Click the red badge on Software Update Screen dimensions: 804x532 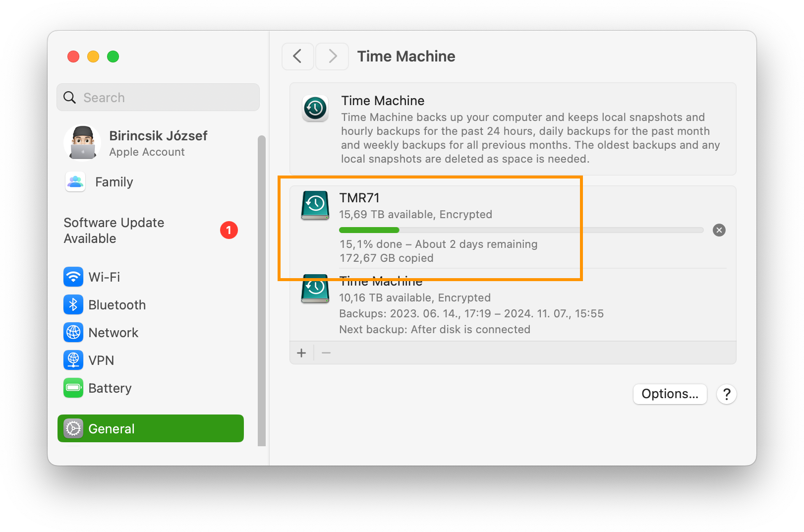pos(229,230)
